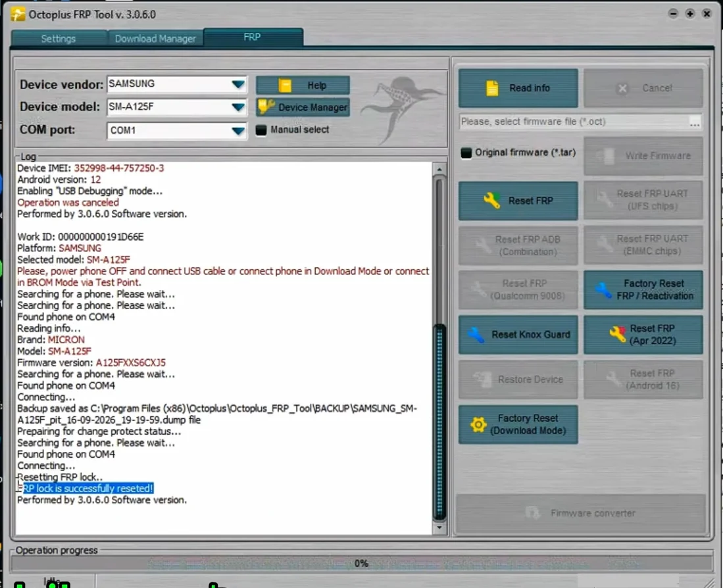The height and width of the screenshot is (588, 723).
Task: Click the 'Work ID: 000000000191D66E' line
Action: [x=80, y=237]
